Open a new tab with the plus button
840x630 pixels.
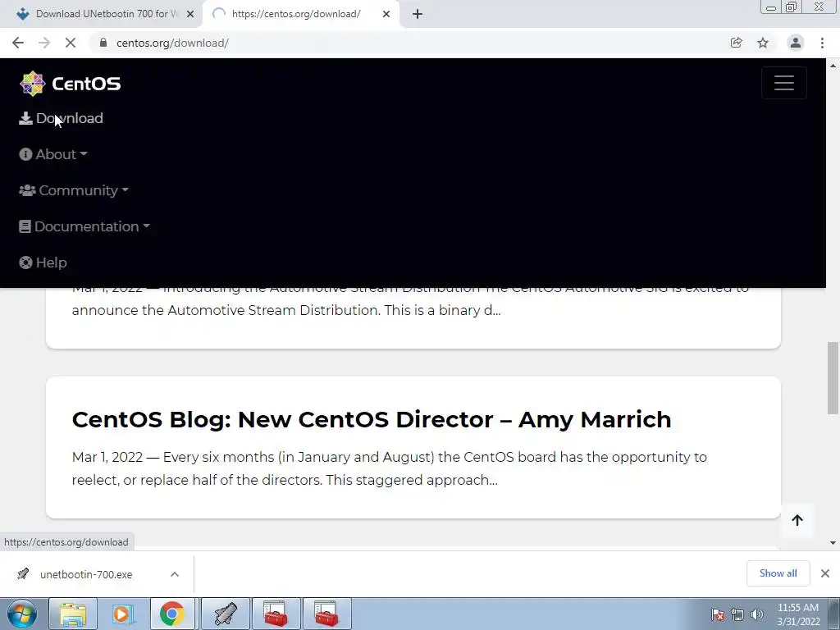[x=418, y=15]
